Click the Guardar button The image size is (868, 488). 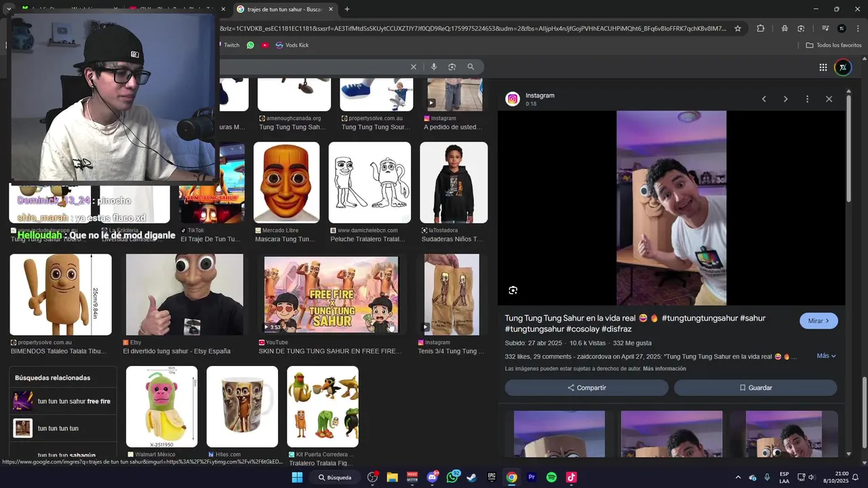tap(755, 388)
